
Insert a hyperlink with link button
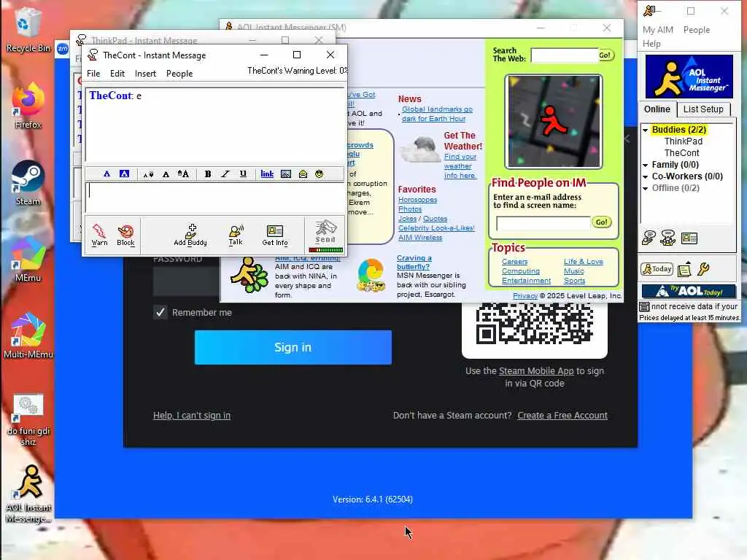[x=267, y=174]
